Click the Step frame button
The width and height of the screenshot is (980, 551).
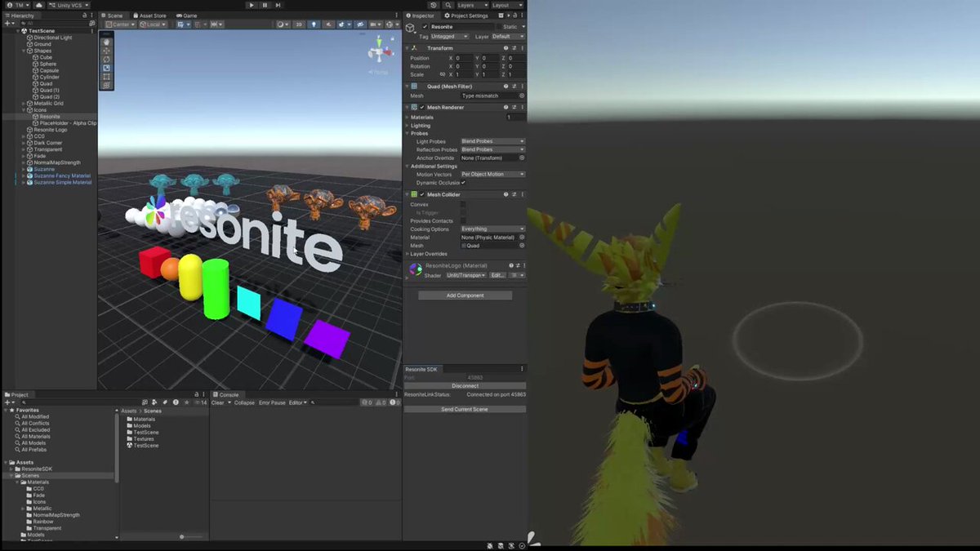pos(278,5)
